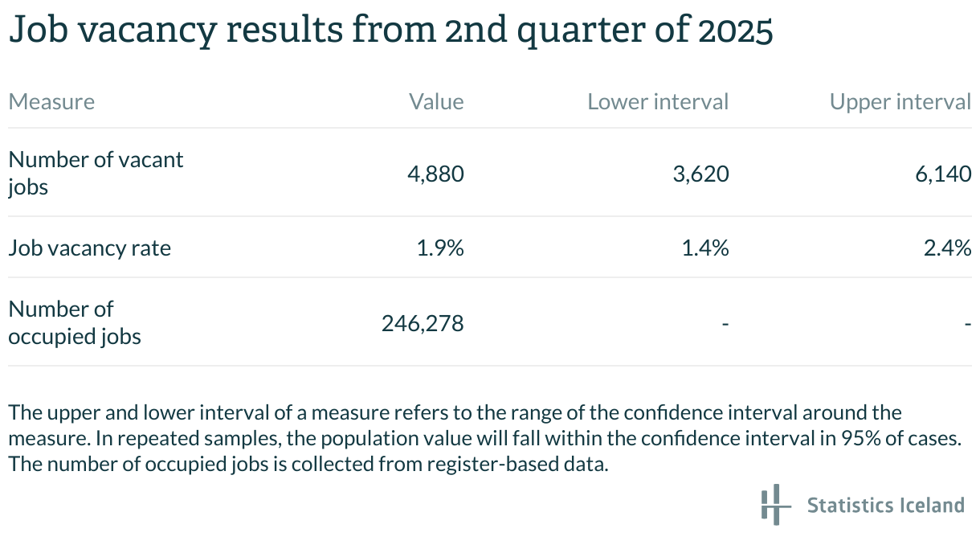
Task: Click the 246,278 occupied jobs value
Action: (x=423, y=323)
